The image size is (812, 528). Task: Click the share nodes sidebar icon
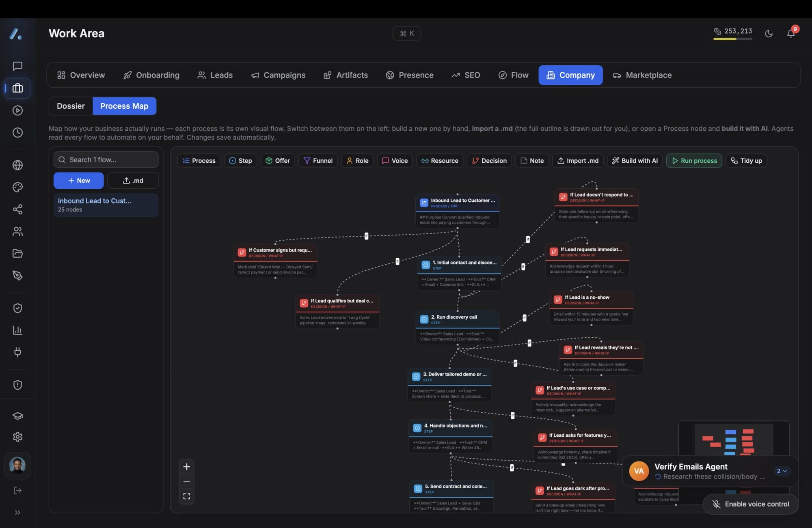coord(17,209)
